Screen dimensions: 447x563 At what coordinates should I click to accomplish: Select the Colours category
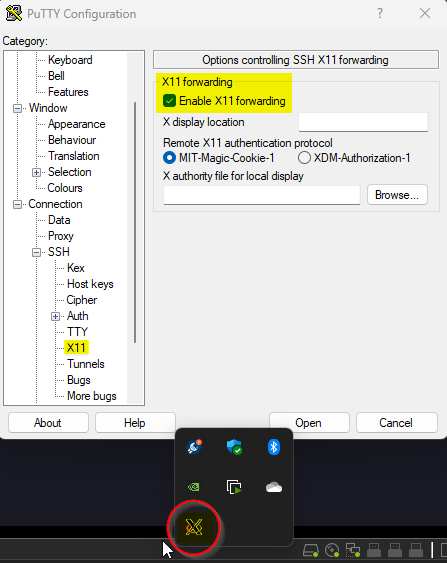click(x=65, y=188)
